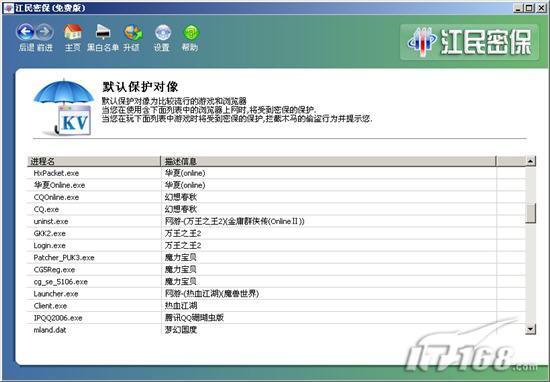Click the 梦幻国度 description cell

point(181,330)
